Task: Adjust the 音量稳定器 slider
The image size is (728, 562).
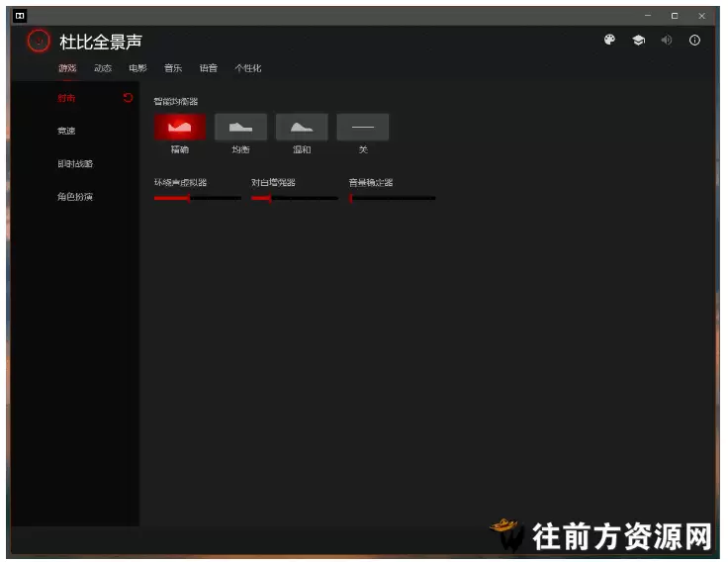Action: pyautogui.click(x=393, y=198)
